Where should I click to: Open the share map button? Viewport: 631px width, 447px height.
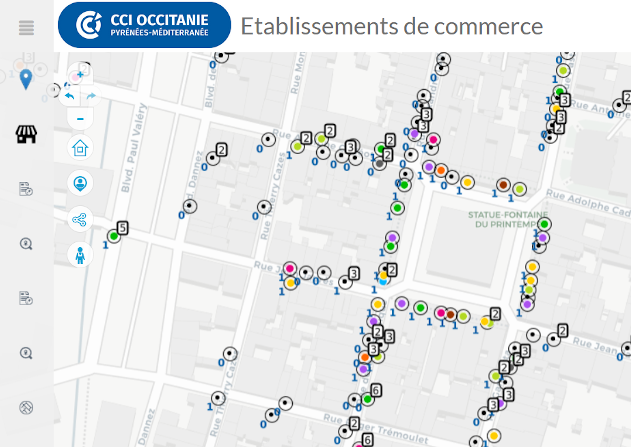tap(80, 219)
